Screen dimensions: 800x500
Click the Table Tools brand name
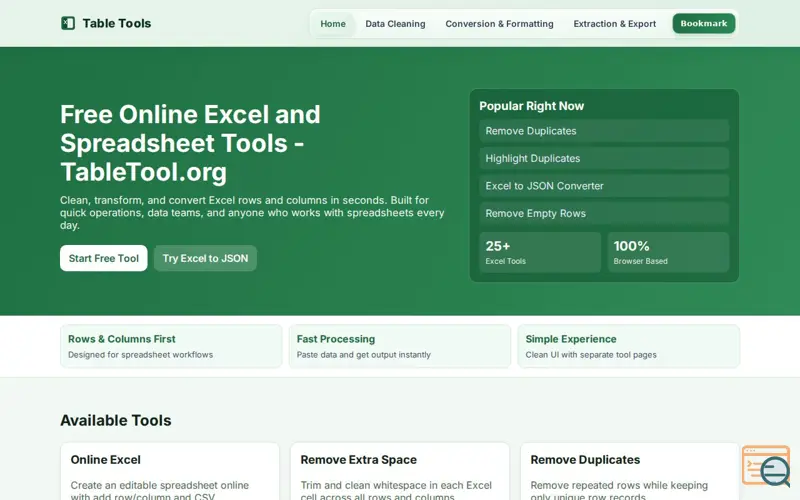click(117, 23)
